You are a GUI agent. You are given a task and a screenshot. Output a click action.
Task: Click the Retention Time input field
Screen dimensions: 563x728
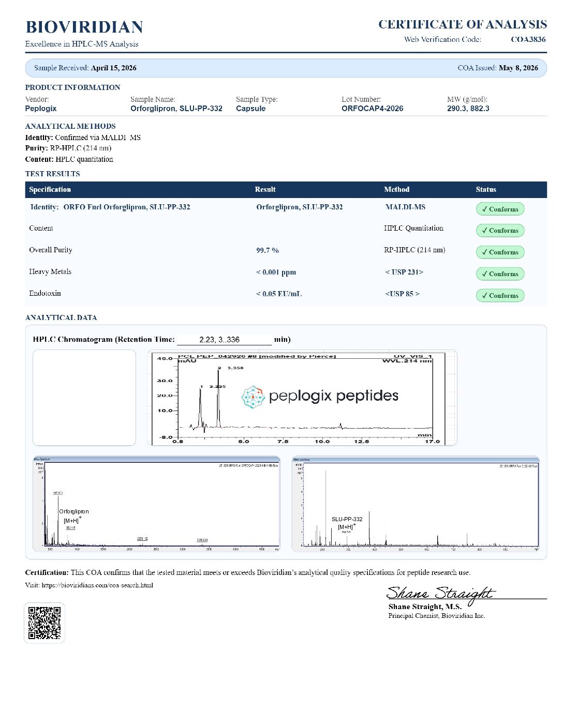(225, 340)
